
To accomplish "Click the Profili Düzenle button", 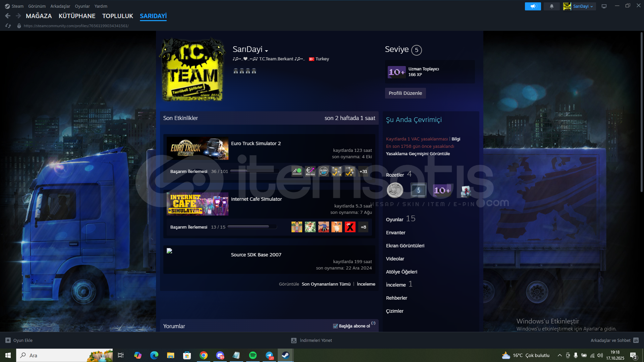I will [x=405, y=93].
